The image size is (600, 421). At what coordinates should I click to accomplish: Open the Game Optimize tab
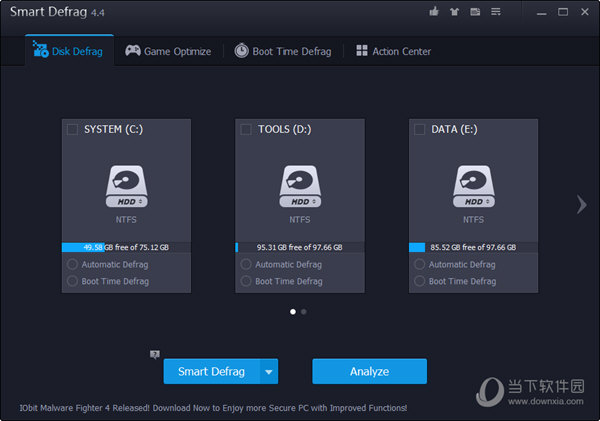(x=168, y=51)
